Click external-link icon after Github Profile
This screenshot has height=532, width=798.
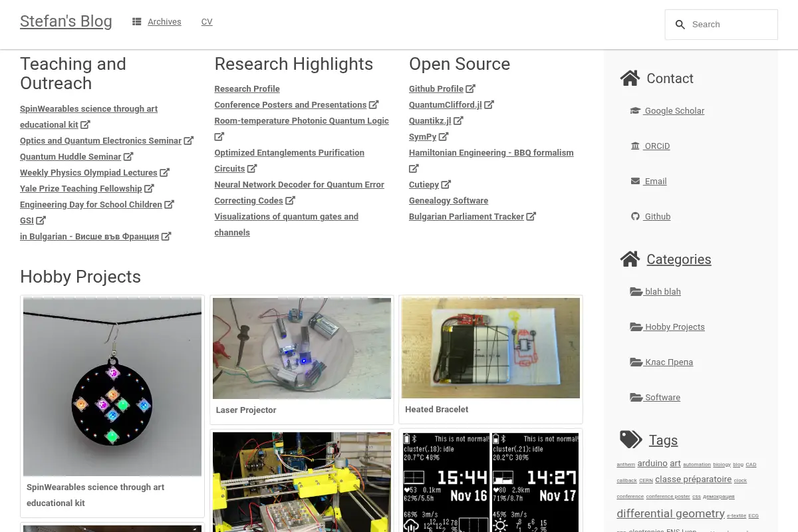[471, 88]
